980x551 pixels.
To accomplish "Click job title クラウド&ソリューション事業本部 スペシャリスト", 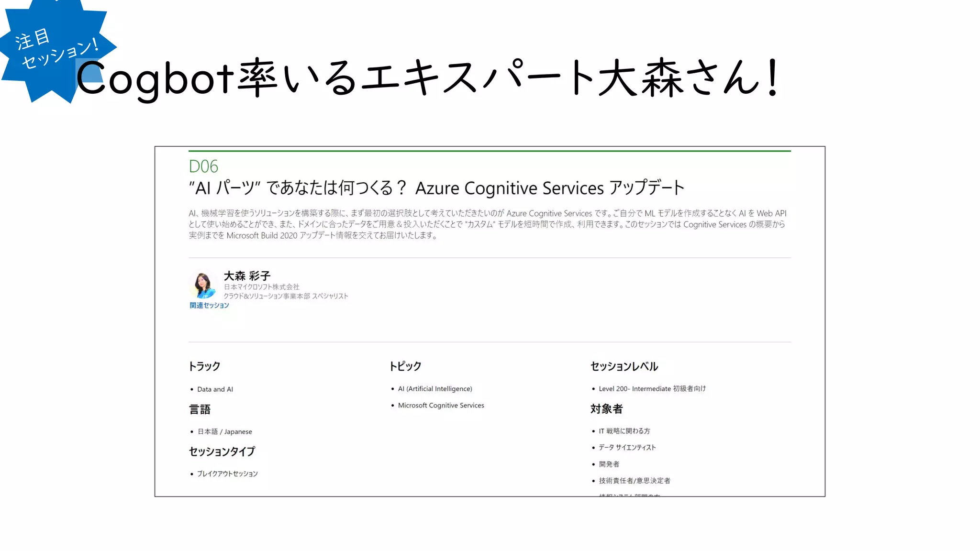I will 286,296.
